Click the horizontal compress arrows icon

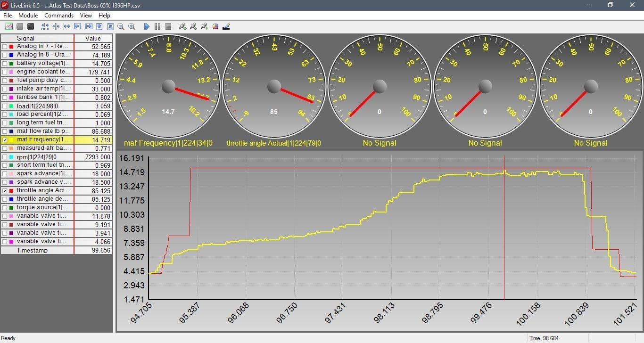pos(67,26)
